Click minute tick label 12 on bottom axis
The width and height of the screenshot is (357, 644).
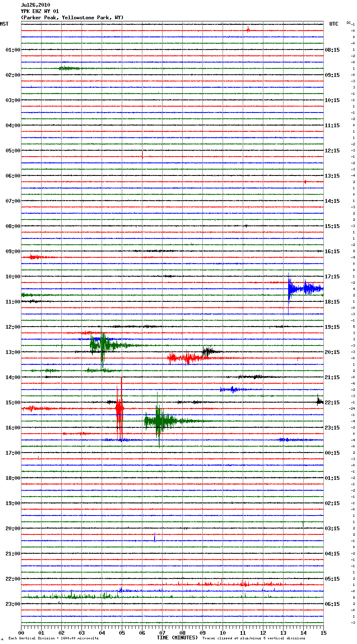tap(263, 633)
